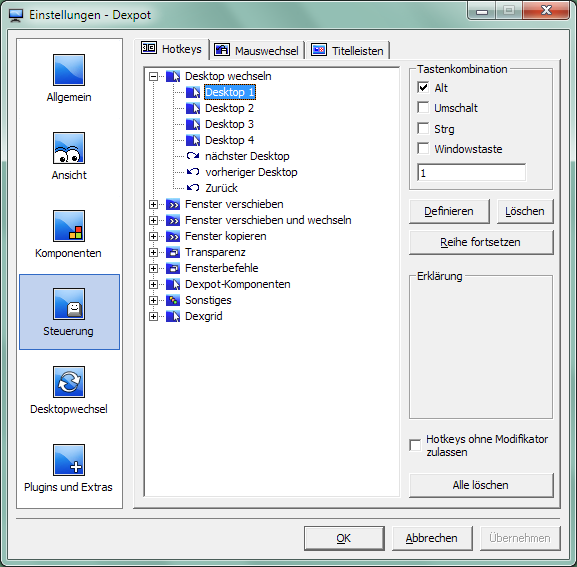Click the Reihe fortsetzen button
Viewport: 577px width, 567px height.
tap(481, 242)
